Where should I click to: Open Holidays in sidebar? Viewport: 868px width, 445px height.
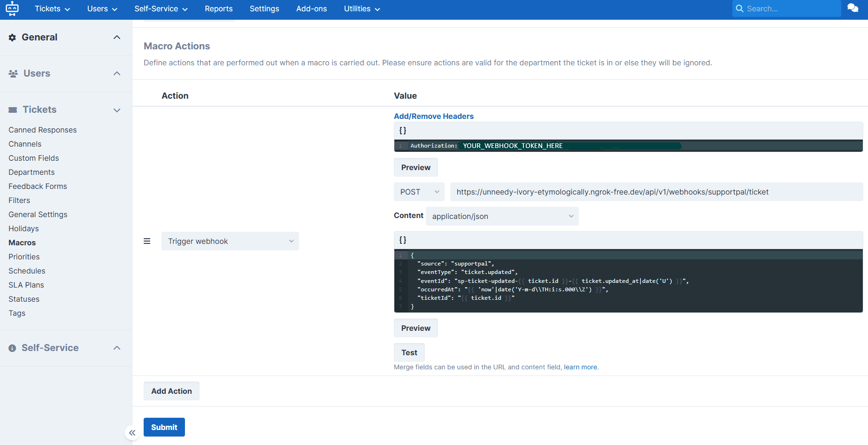click(x=23, y=228)
